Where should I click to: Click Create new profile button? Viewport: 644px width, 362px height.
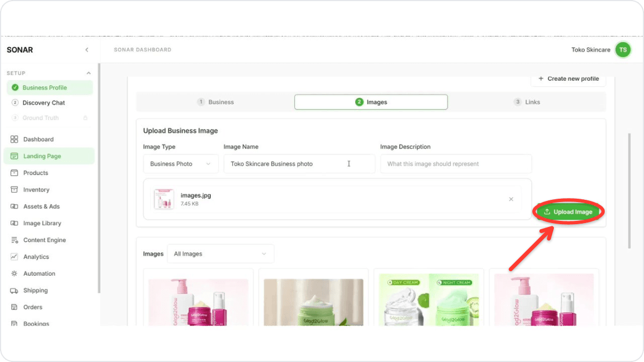(x=568, y=79)
